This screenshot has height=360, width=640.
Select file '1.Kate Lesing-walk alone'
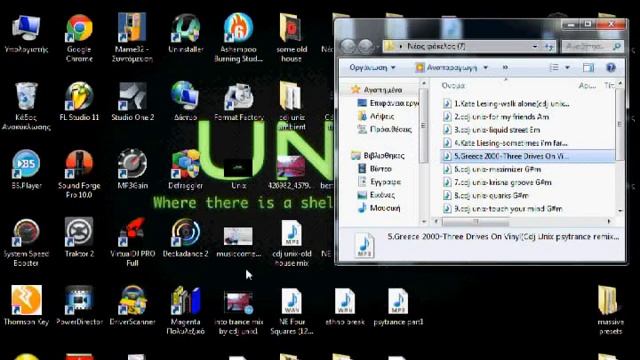point(506,104)
